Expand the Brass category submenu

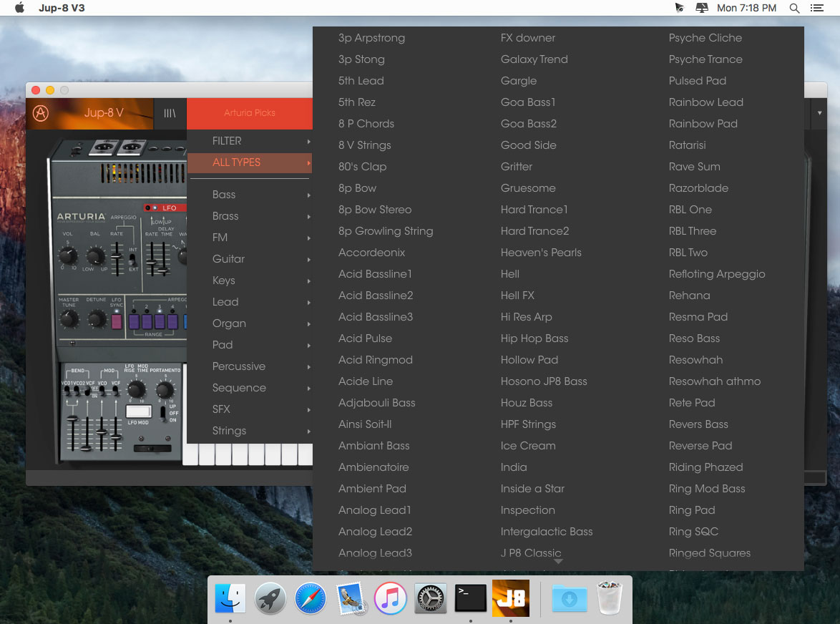pos(250,216)
